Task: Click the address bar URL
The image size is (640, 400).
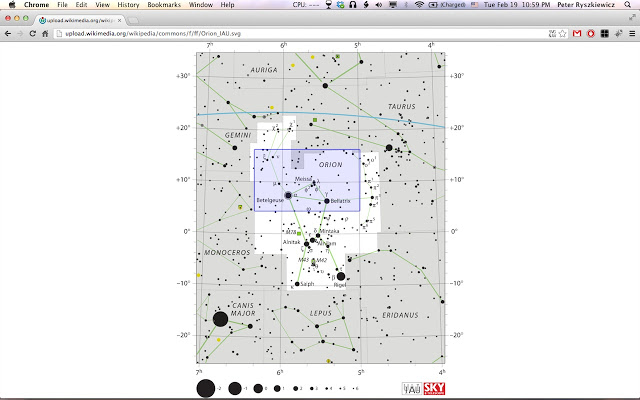Action: point(153,33)
